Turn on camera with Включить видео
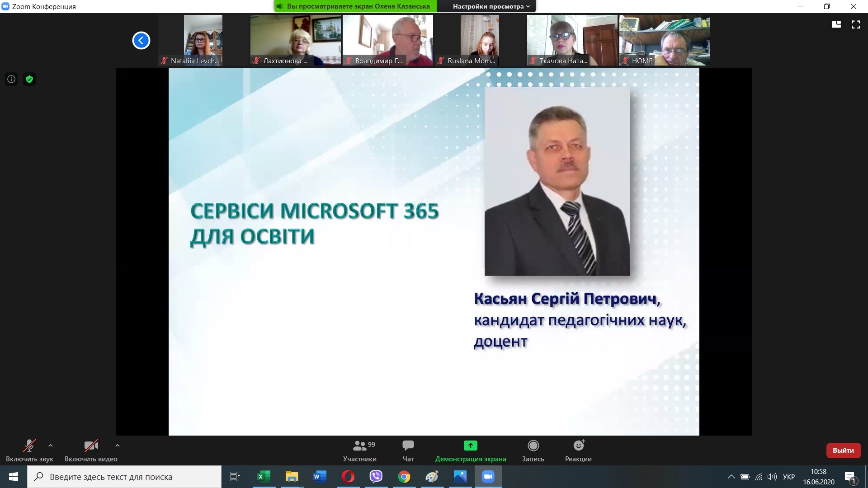The height and width of the screenshot is (488, 868). click(x=91, y=446)
